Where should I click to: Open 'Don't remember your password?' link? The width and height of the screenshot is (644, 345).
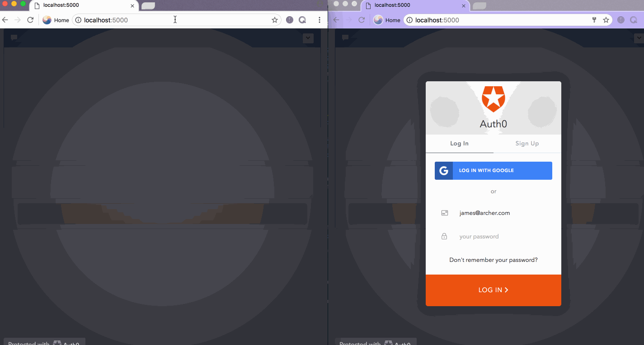coord(494,260)
